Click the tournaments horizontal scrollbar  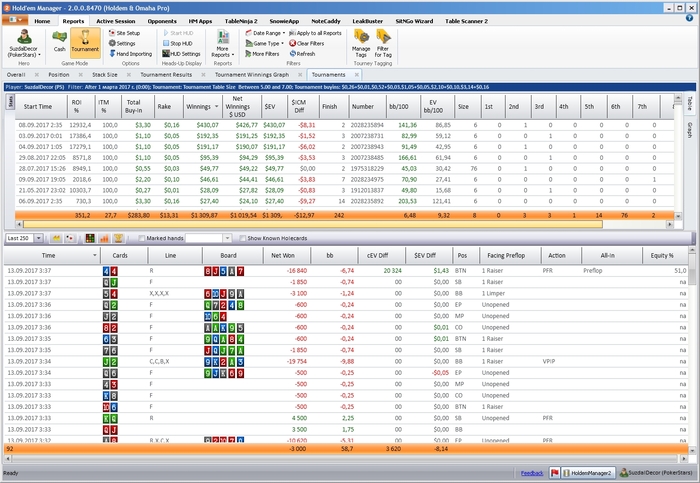[x=312, y=224]
